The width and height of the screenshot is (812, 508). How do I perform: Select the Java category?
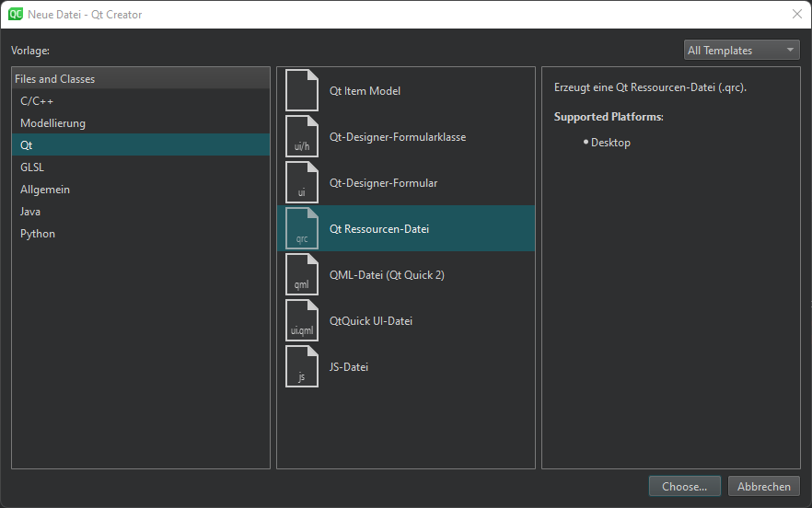coord(141,212)
